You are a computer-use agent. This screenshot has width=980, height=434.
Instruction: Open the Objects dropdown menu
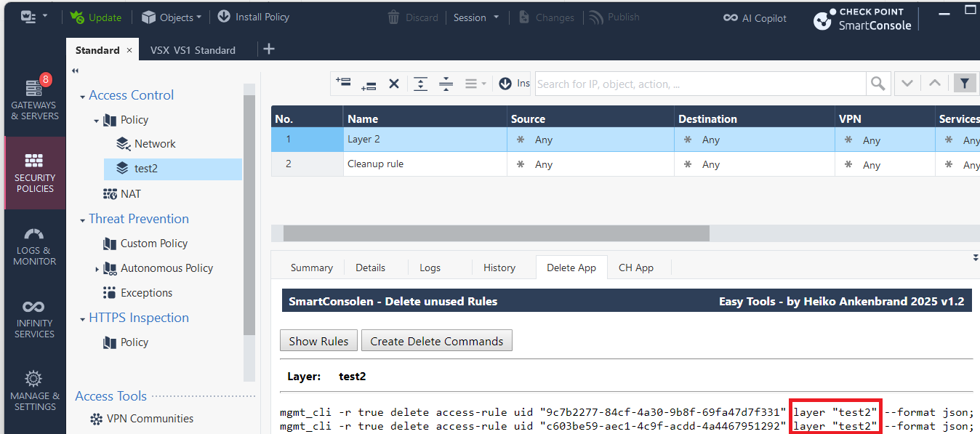click(x=171, y=17)
